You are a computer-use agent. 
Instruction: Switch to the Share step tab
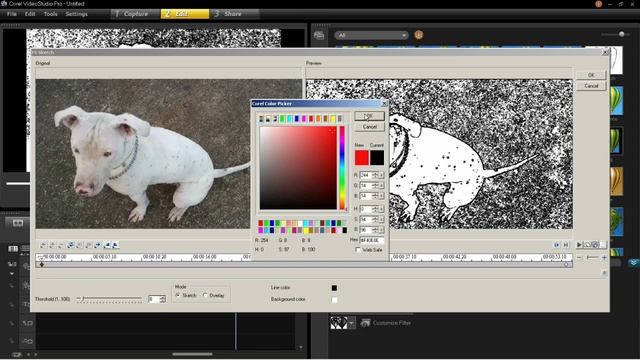coord(233,14)
